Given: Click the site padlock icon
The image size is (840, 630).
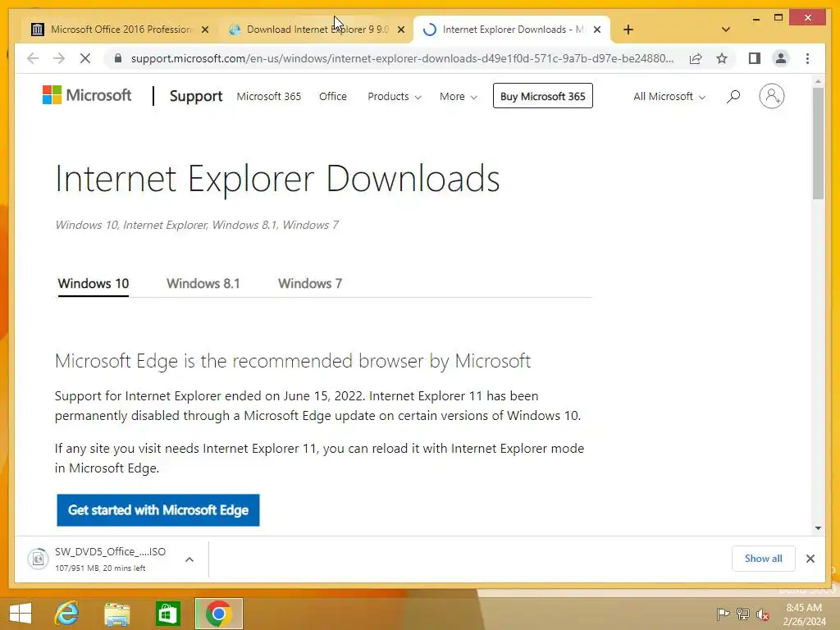Looking at the screenshot, I should (118, 58).
